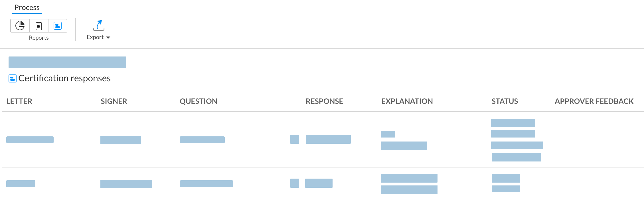Click the Certification responses heading icon
This screenshot has height=198, width=644.
(x=13, y=78)
